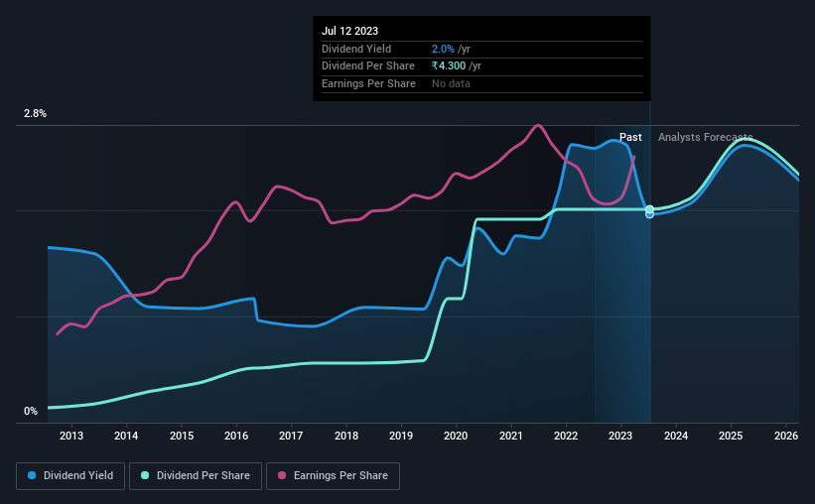The width and height of the screenshot is (815, 504).
Task: Click the 2013 x-axis label
Action: [71, 436]
